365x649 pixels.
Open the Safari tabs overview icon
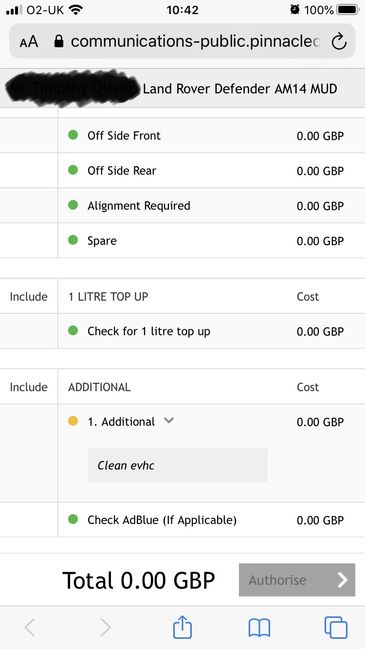[x=336, y=627]
